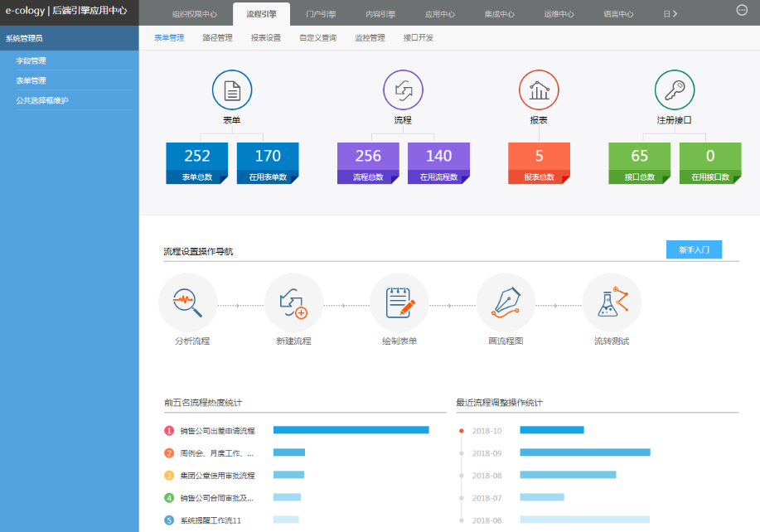Click the 65 接口总数 stat card
The image size is (760, 532).
[640, 163]
